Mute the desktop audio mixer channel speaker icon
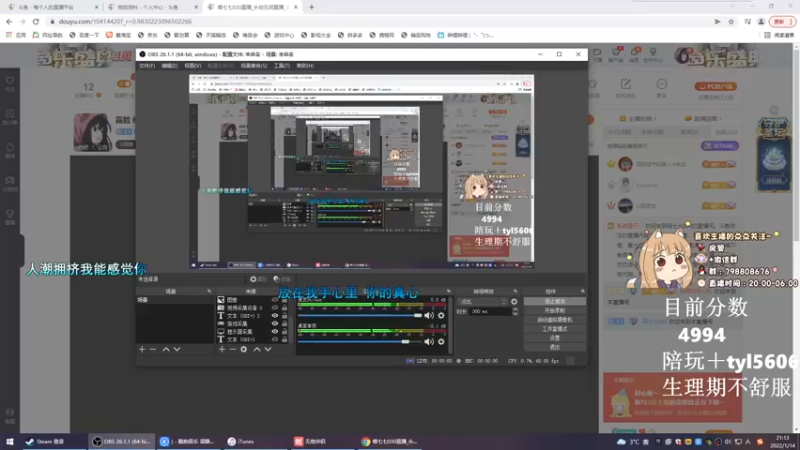The height and width of the screenshot is (450, 800). click(429, 341)
